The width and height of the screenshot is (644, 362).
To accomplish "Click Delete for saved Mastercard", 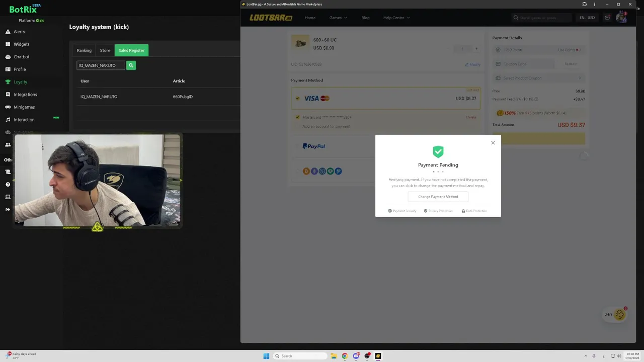I will click(471, 117).
